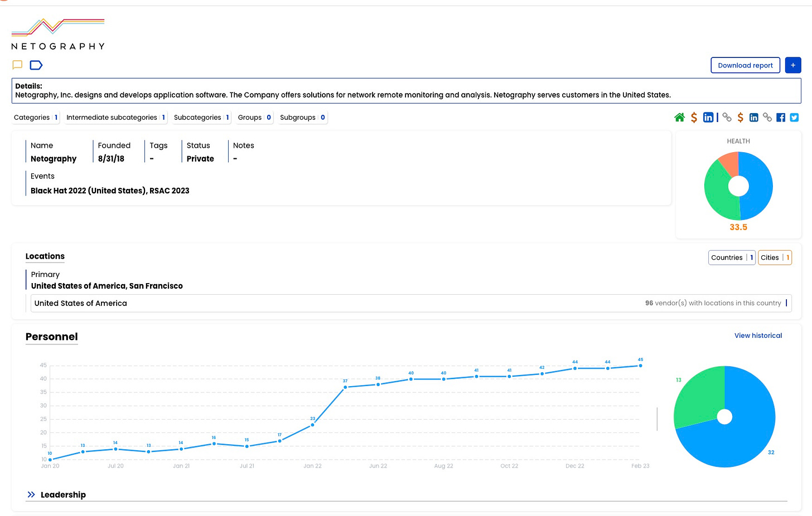Click the chart data point labeled 38
The image size is (812, 516).
[378, 384]
